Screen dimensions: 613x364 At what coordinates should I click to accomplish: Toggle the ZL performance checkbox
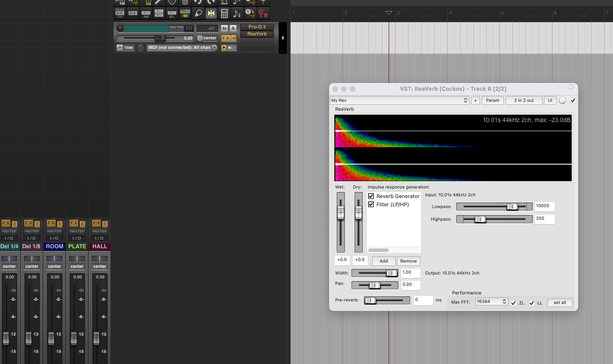513,303
